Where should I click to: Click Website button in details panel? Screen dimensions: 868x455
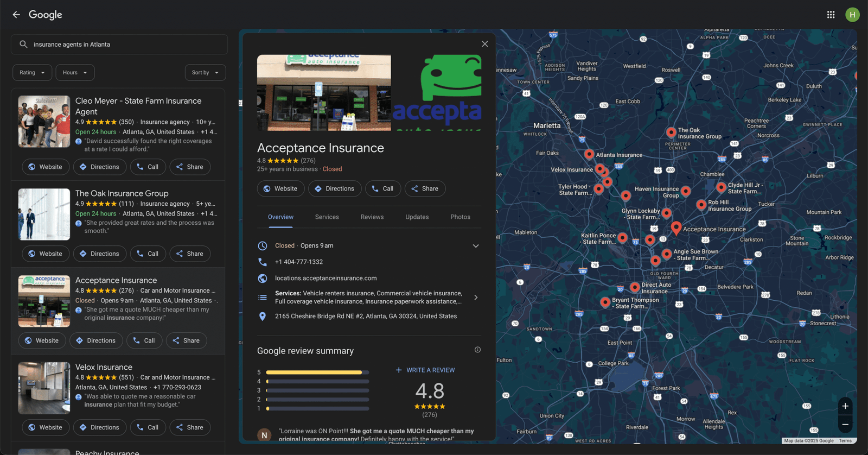[280, 189]
